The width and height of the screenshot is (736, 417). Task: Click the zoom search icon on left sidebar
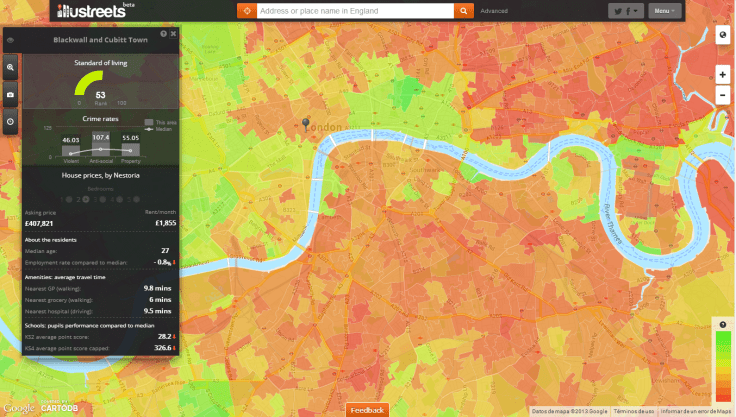point(10,68)
